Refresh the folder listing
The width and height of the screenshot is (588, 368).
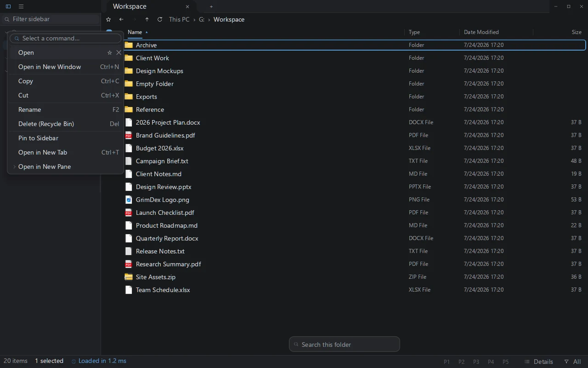[x=160, y=19]
